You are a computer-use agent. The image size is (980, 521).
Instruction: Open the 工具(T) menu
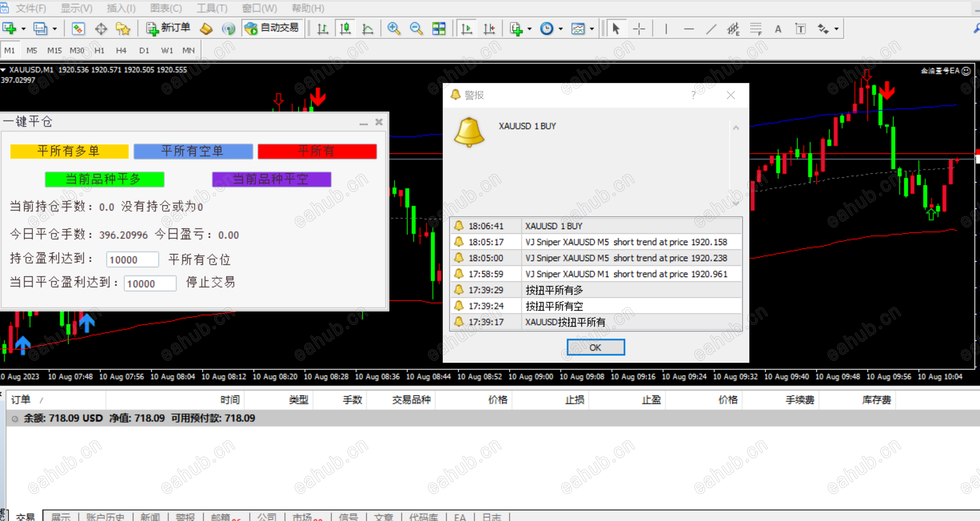pos(212,8)
